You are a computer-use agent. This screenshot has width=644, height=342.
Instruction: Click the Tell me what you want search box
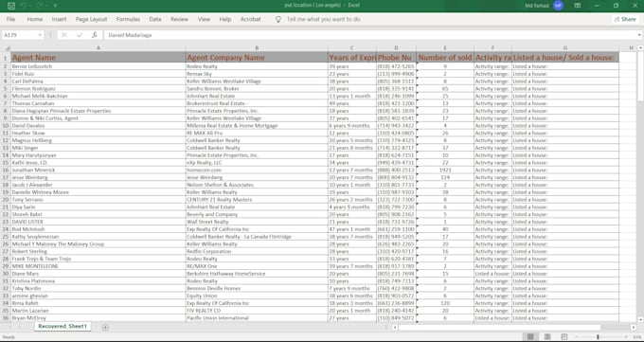coord(324,19)
